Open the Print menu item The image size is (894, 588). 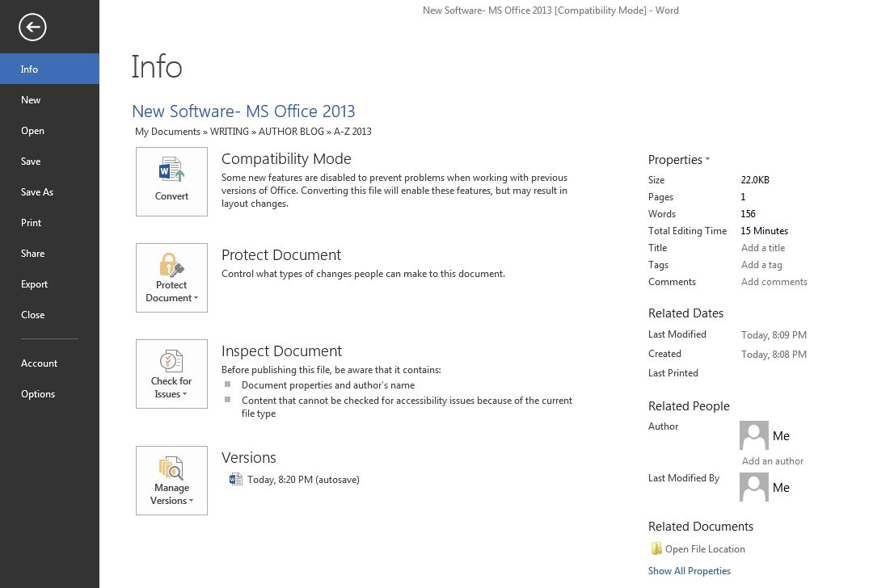pyautogui.click(x=32, y=223)
